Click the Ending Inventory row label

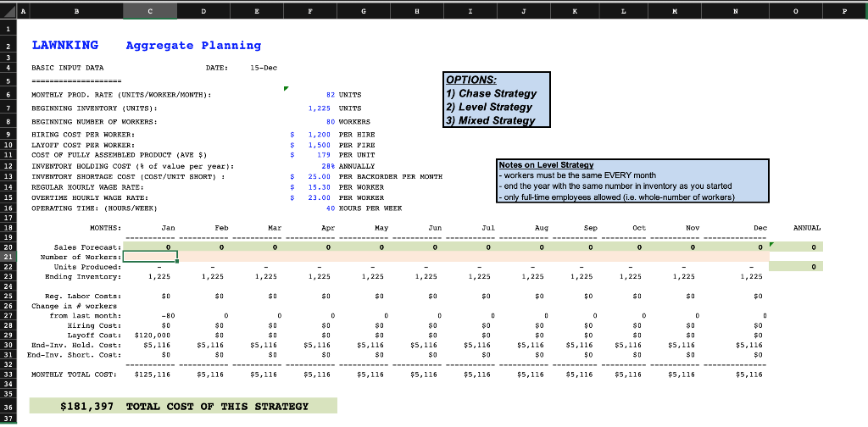(x=83, y=276)
